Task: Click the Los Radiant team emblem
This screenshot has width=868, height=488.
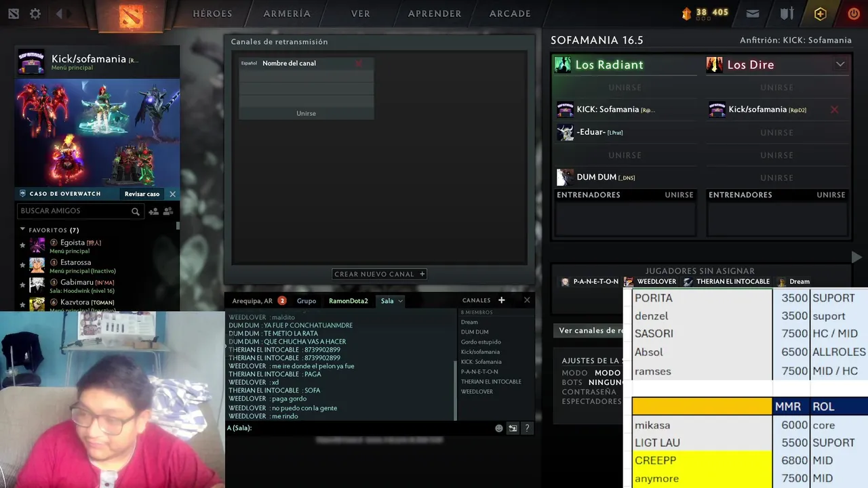Action: coord(563,64)
